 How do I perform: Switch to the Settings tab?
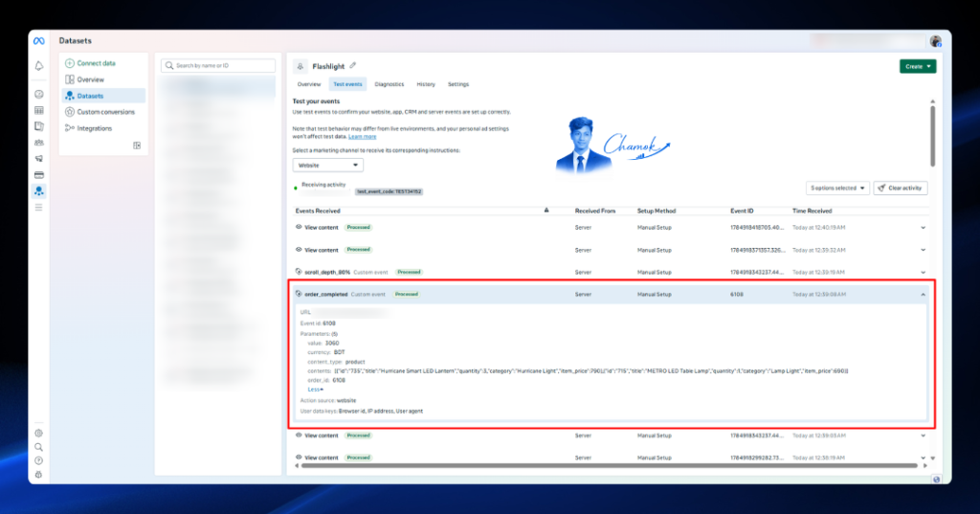pos(458,84)
